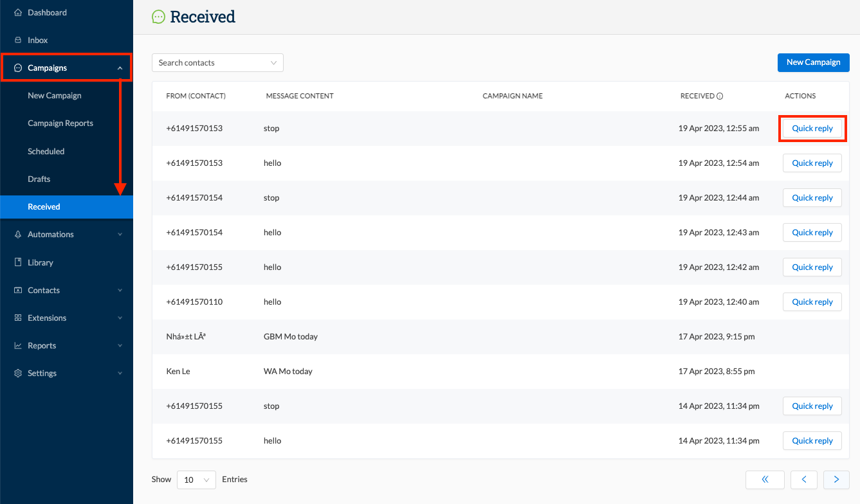Click the GBM Mo today message
The width and height of the screenshot is (860, 504).
291,337
